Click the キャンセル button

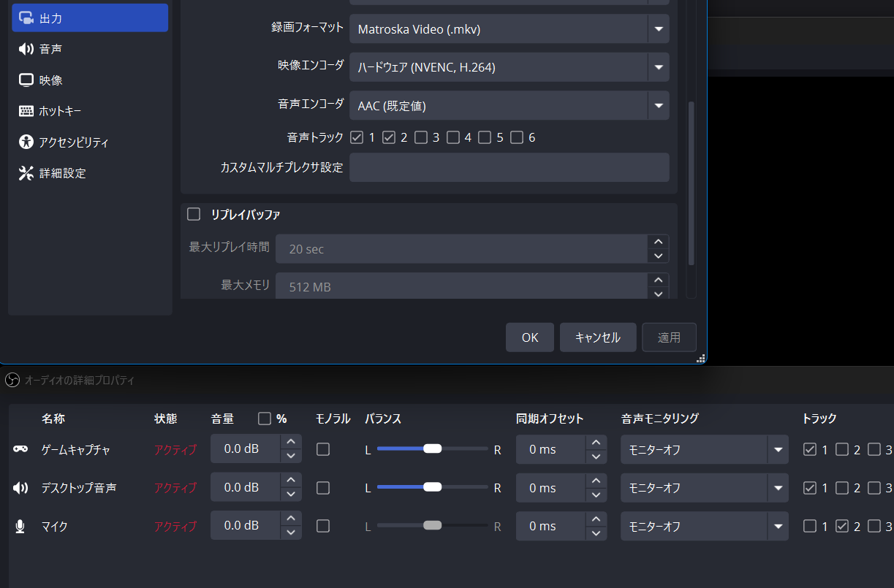598,337
